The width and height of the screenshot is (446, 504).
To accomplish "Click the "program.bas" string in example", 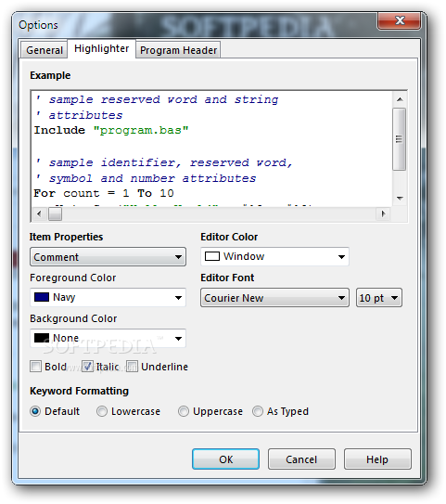I will click(x=141, y=130).
